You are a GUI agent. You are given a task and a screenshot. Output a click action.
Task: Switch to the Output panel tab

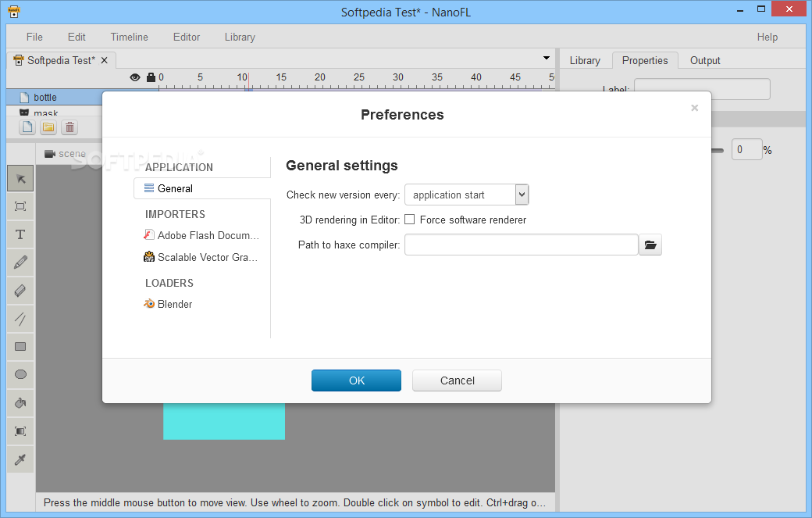[705, 61]
